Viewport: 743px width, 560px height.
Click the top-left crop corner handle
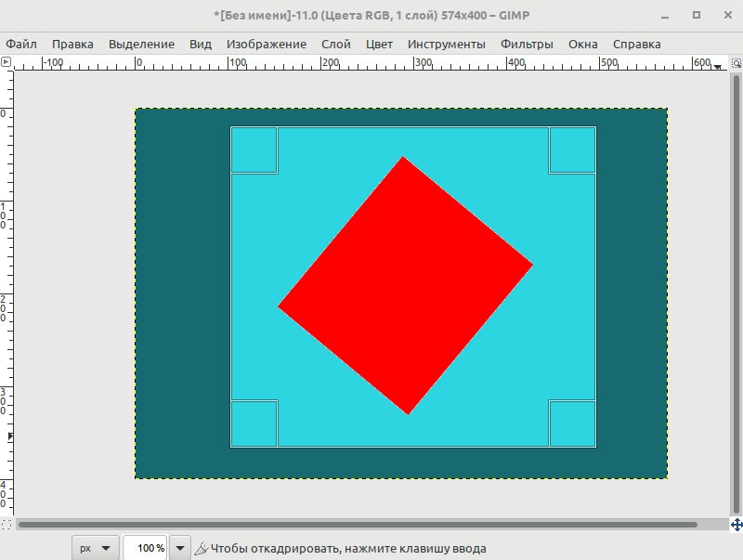[254, 150]
